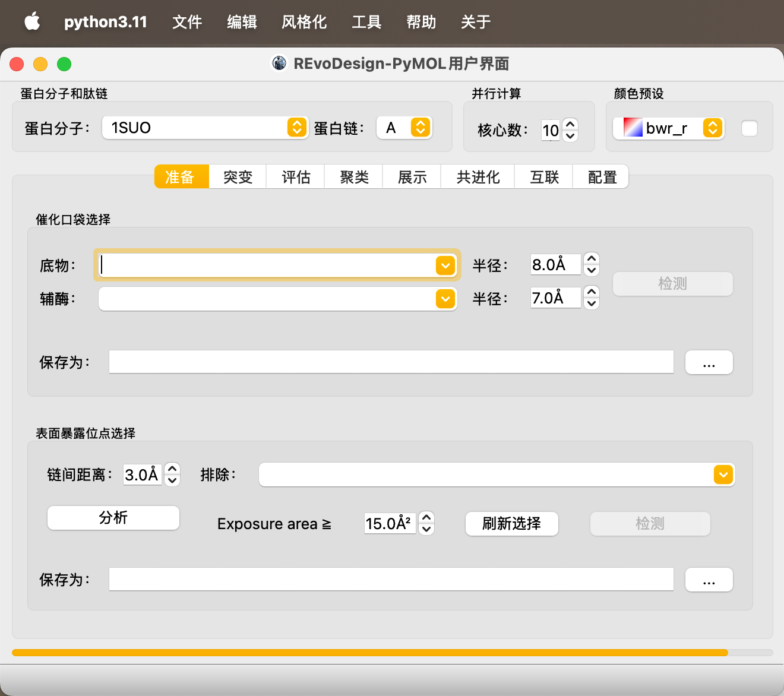Click the 8.0Å radius value field

pyautogui.click(x=555, y=264)
